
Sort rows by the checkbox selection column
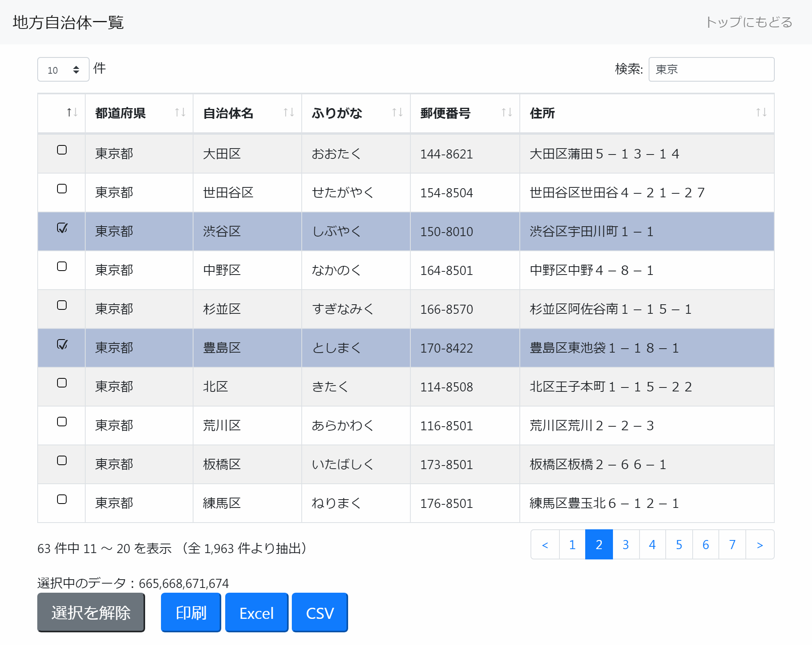pyautogui.click(x=72, y=113)
